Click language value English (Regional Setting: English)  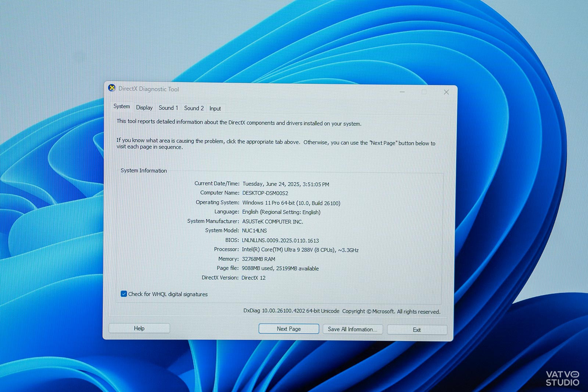281,212
